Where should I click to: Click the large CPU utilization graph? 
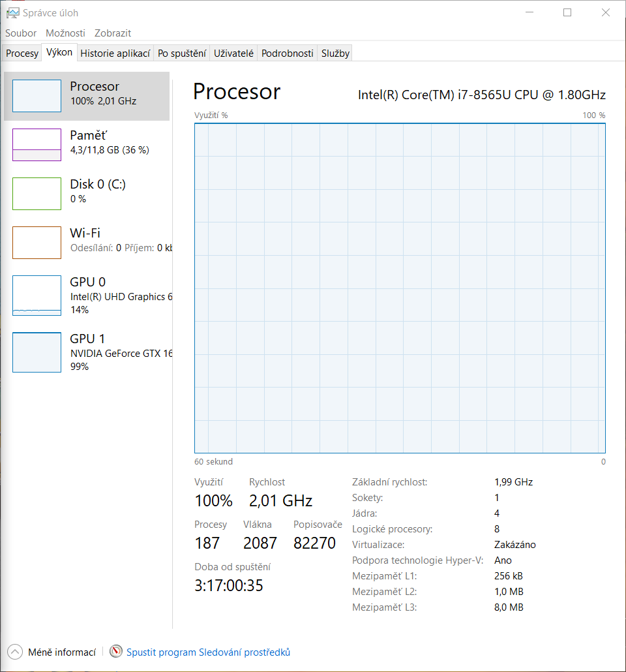click(x=400, y=288)
